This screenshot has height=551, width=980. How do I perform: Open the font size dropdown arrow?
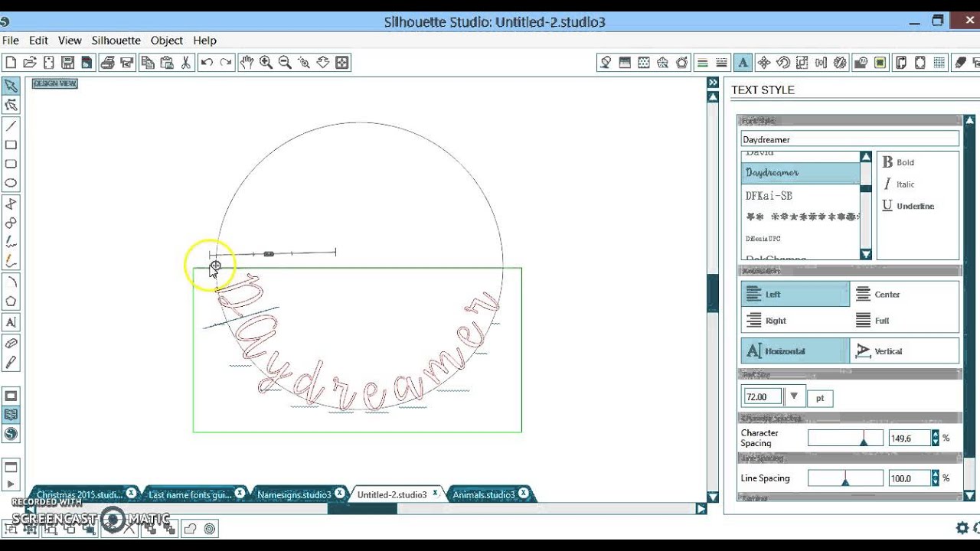794,396
